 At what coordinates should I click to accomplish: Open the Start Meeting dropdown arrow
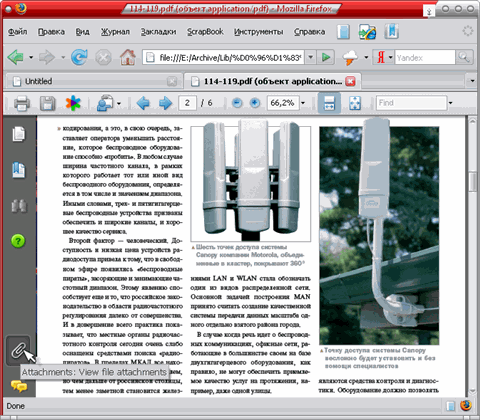(119, 104)
